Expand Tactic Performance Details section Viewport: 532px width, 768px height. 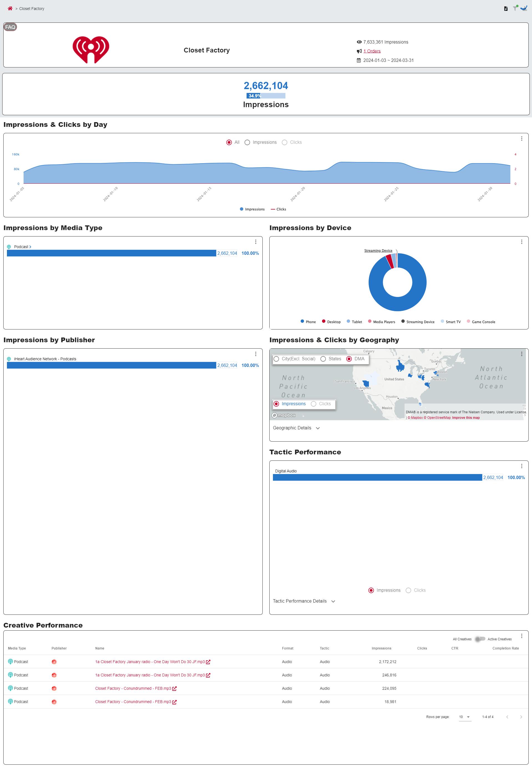(x=304, y=601)
